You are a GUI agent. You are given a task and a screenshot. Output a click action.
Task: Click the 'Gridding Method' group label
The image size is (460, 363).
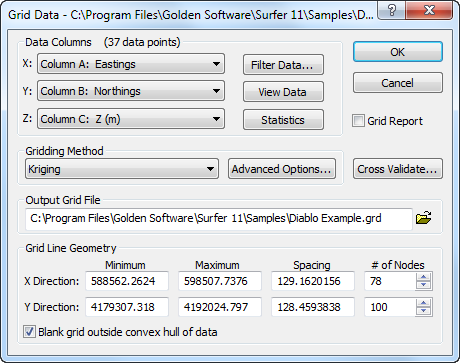coord(64,151)
